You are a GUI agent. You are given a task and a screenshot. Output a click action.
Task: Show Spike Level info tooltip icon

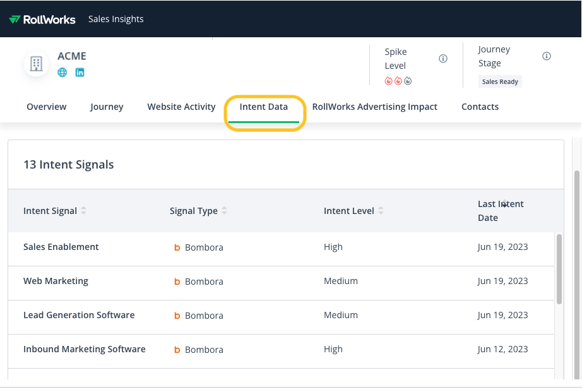pyautogui.click(x=443, y=59)
